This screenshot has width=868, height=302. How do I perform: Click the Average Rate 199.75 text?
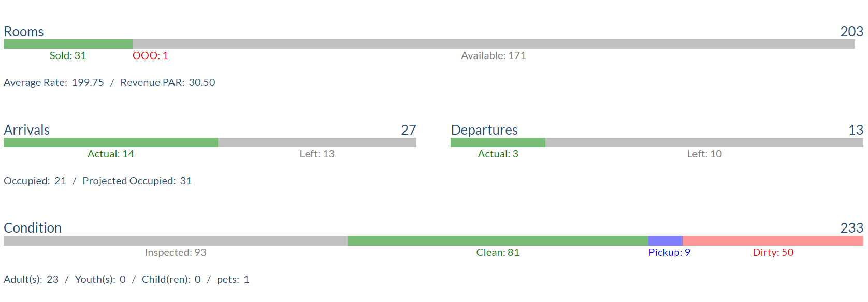54,82
